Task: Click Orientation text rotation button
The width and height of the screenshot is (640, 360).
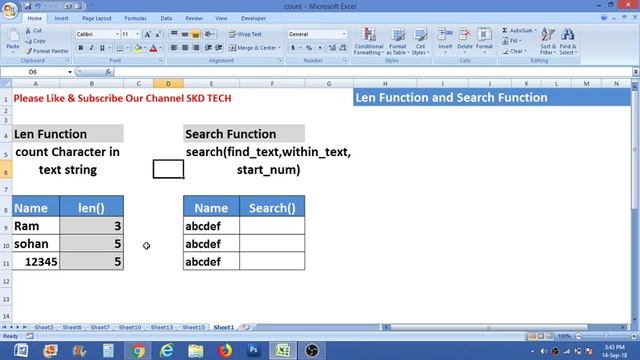Action: [209, 34]
